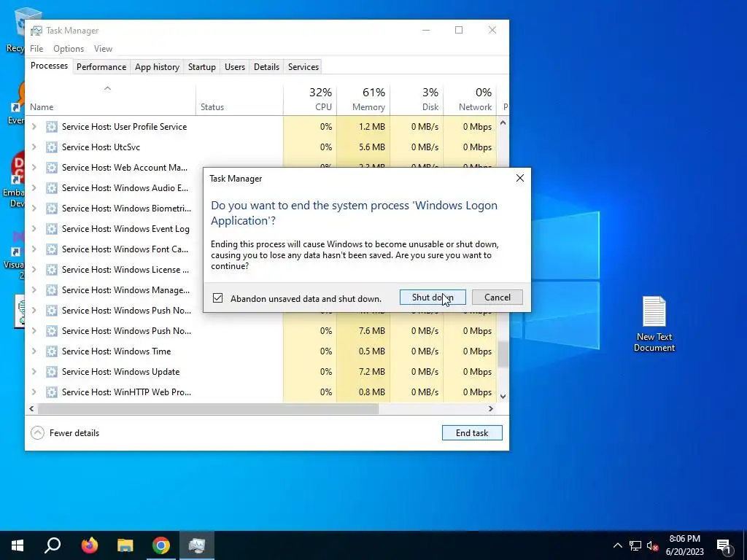
Task: Click the Fewer details arrow icon
Action: point(37,433)
